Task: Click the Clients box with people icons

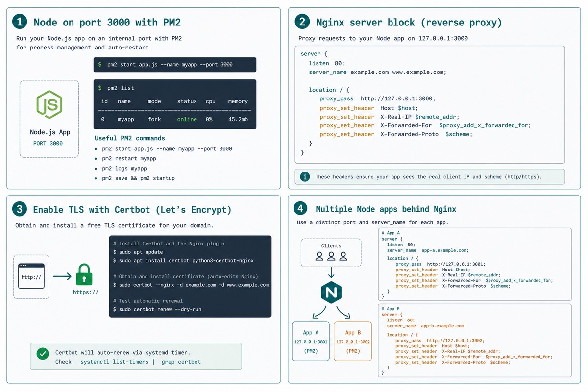Action: (x=331, y=252)
